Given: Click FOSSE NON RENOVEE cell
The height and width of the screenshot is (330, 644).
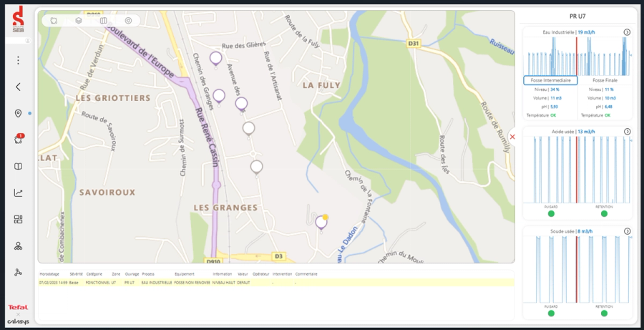Looking at the screenshot, I should [192, 283].
